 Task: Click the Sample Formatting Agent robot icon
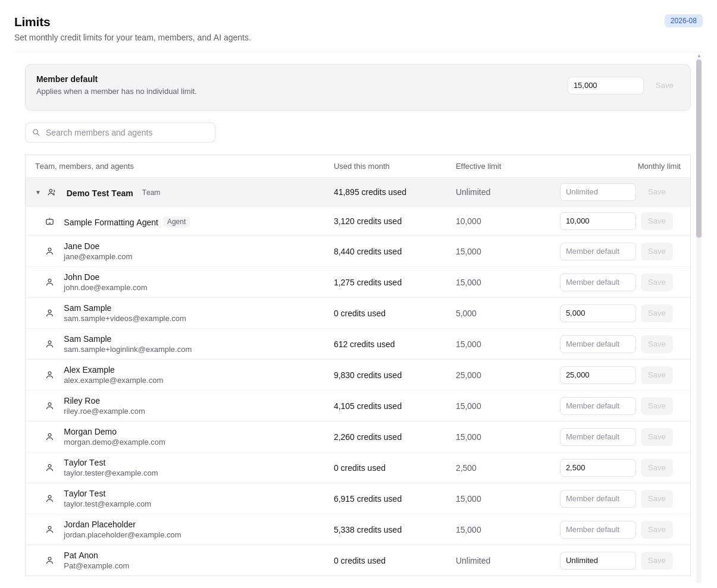50,222
